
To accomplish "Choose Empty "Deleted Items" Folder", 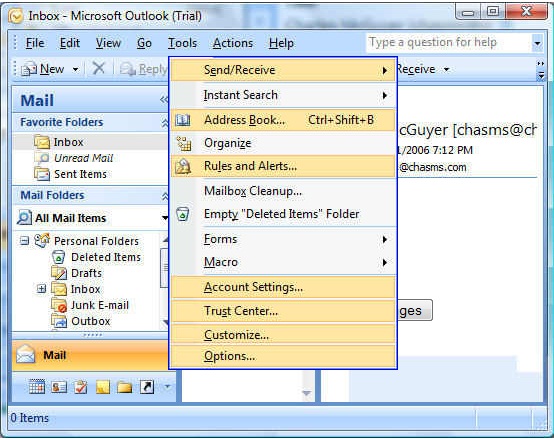I will click(x=283, y=214).
